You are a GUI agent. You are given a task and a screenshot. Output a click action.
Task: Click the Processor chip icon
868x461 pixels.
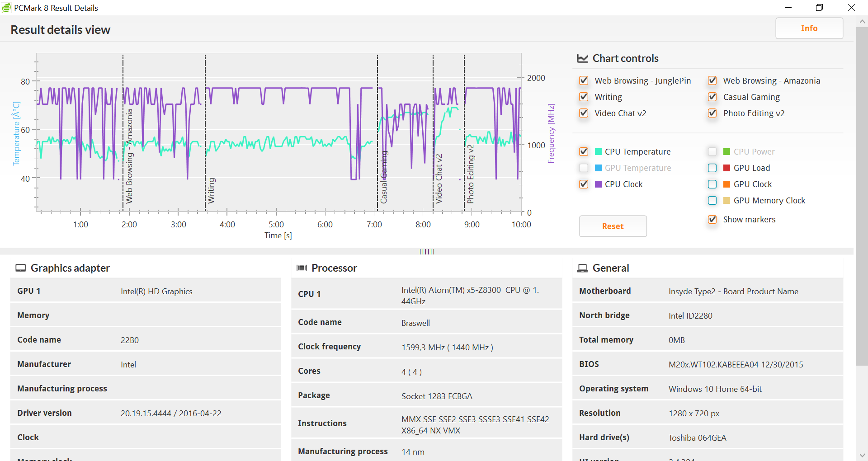click(x=302, y=268)
